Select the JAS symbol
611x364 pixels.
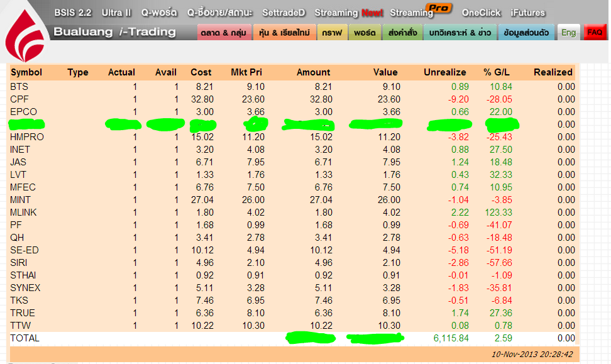click(18, 162)
